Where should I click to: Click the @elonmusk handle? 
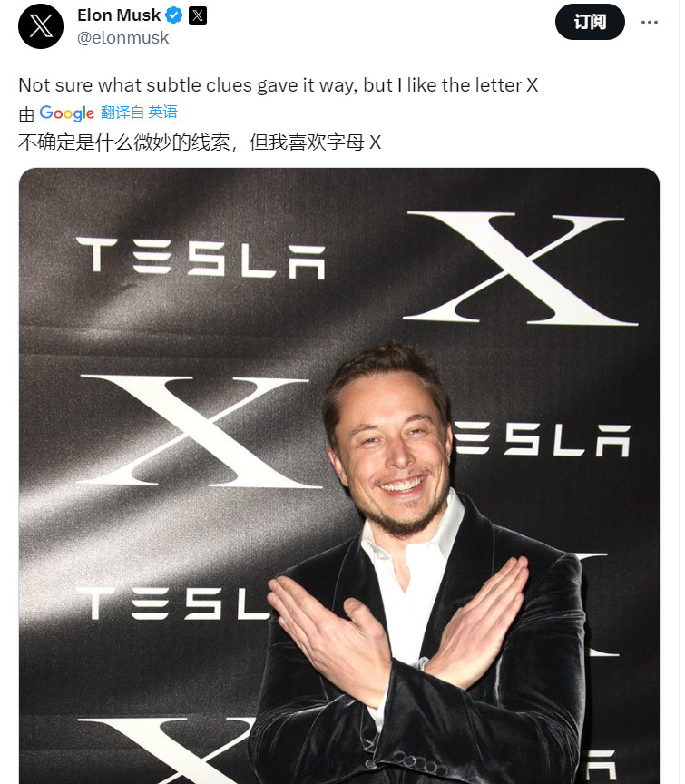point(122,38)
